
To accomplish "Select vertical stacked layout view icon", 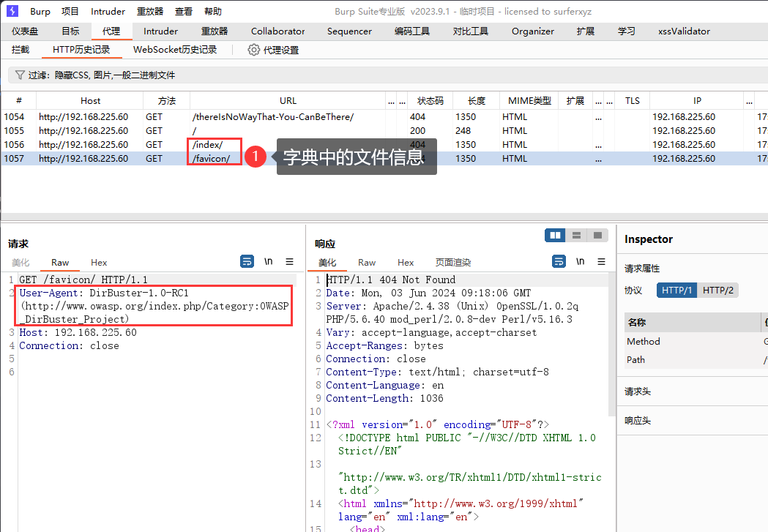I will 576,236.
